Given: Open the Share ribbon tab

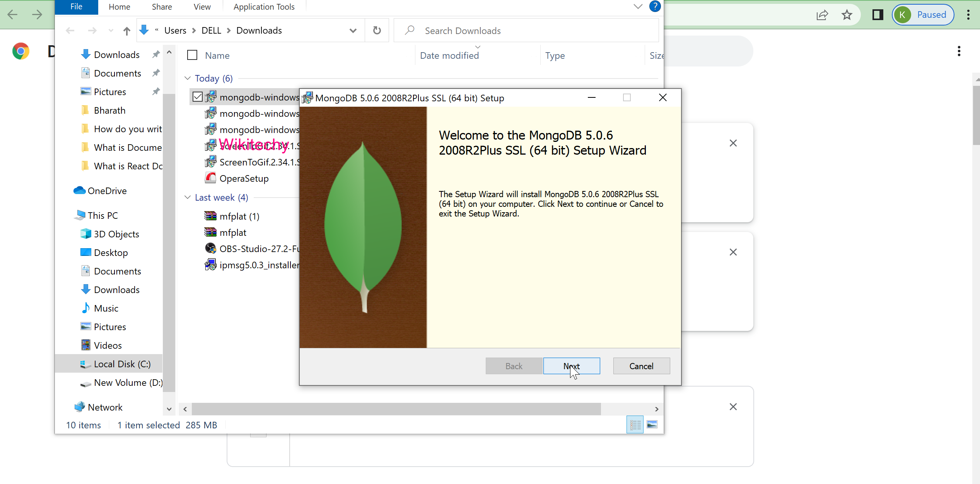Looking at the screenshot, I should coord(162,7).
